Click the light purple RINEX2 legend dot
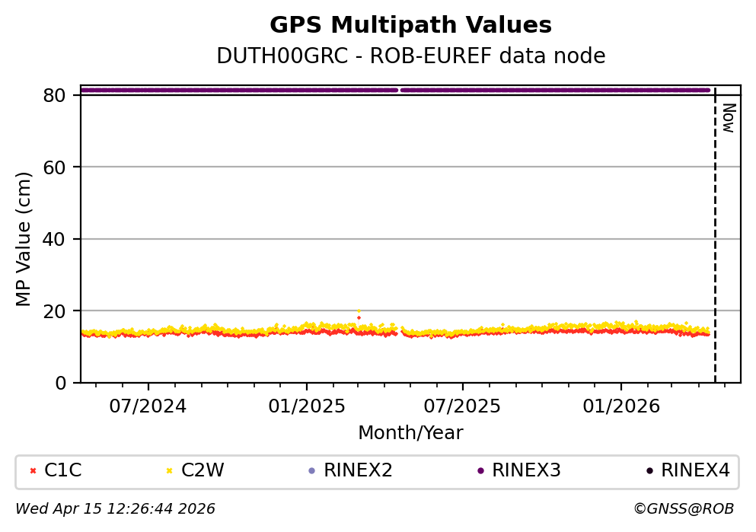 point(311,471)
